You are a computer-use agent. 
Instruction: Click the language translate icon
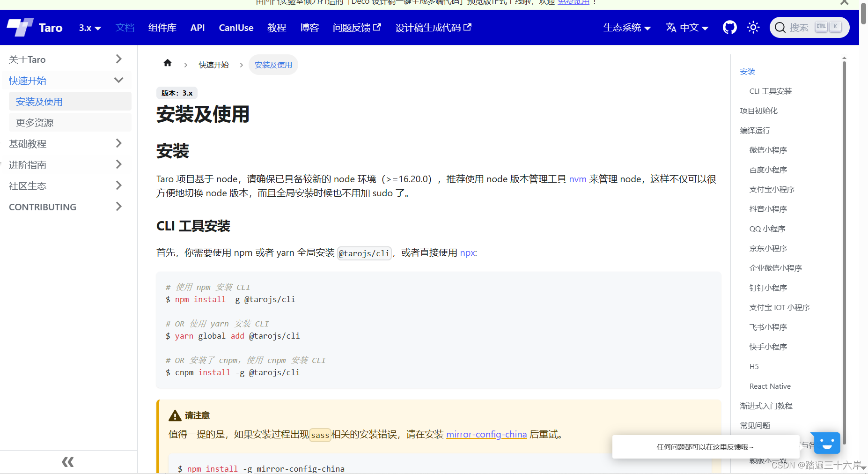pos(671,28)
